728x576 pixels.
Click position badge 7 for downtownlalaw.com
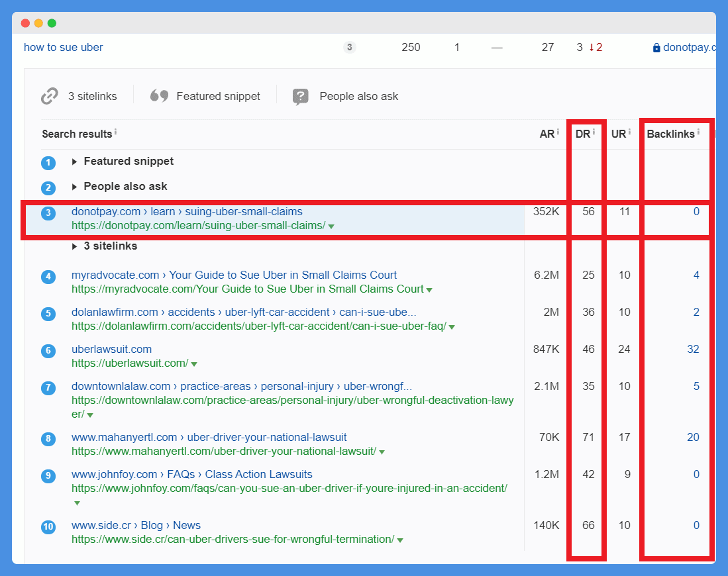[x=48, y=387]
